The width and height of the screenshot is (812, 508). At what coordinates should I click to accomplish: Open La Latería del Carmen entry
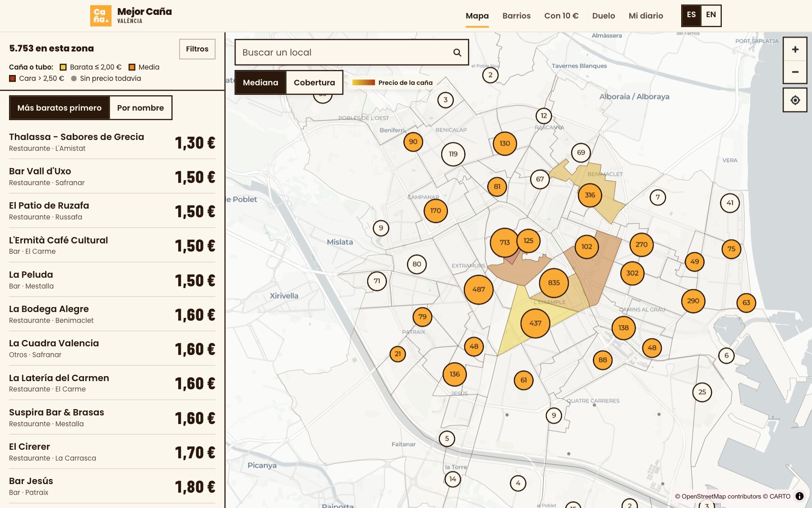(x=112, y=383)
